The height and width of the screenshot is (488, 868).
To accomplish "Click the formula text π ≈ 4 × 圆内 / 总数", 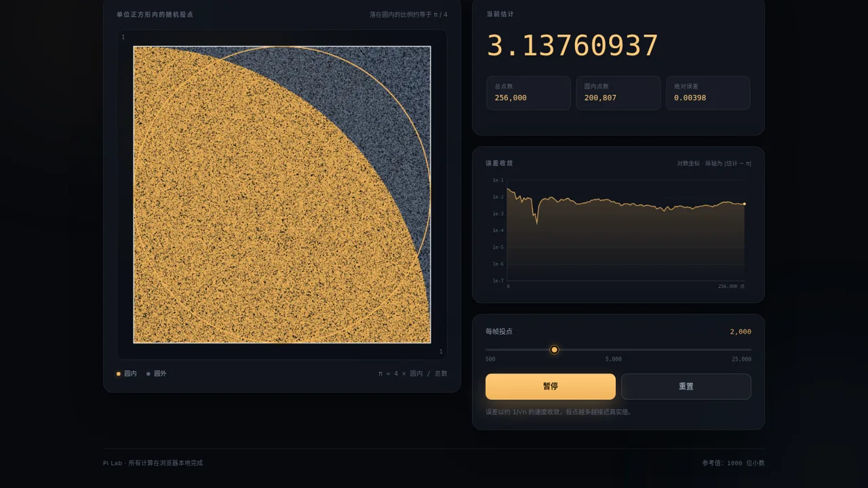I will [413, 373].
